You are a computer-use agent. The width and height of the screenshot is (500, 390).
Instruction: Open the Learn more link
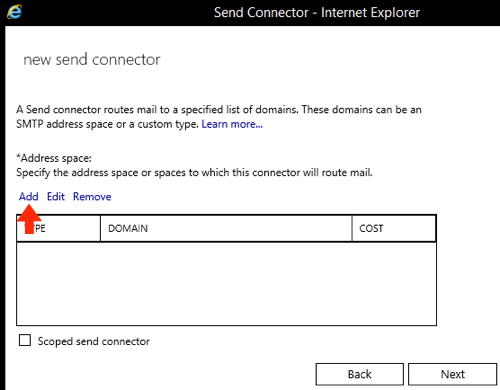click(232, 124)
